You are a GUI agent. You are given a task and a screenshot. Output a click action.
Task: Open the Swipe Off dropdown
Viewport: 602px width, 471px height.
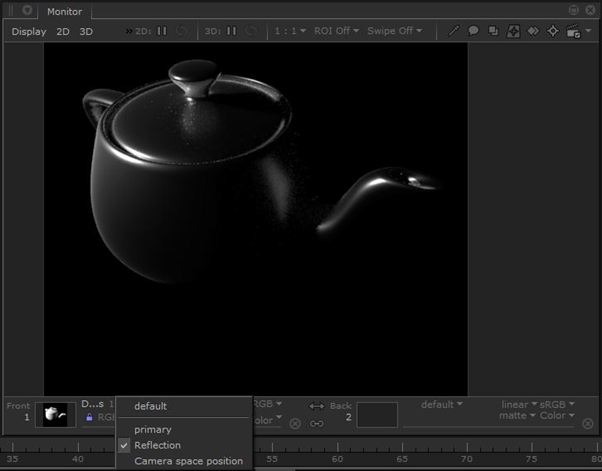[394, 31]
